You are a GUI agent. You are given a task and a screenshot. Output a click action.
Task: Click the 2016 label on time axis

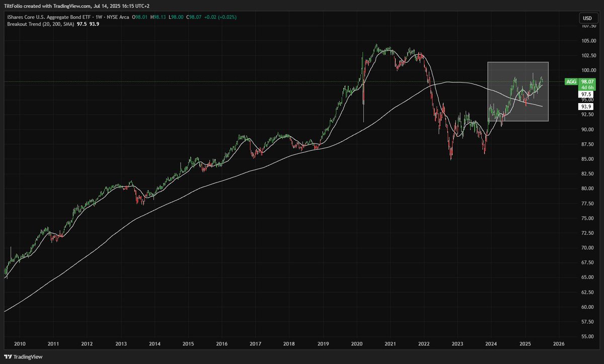tap(222, 344)
